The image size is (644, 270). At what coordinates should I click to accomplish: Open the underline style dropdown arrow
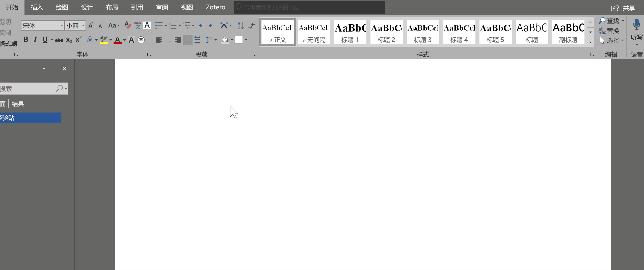click(52, 40)
